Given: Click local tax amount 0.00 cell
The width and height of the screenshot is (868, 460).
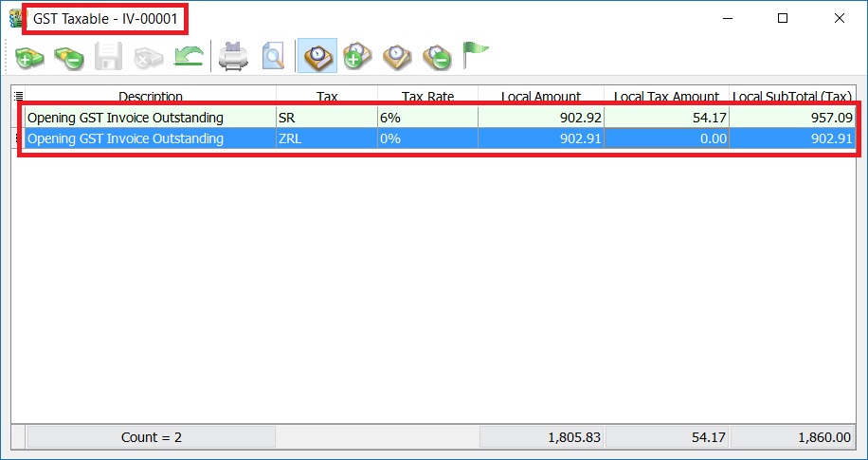Looking at the screenshot, I should (666, 138).
